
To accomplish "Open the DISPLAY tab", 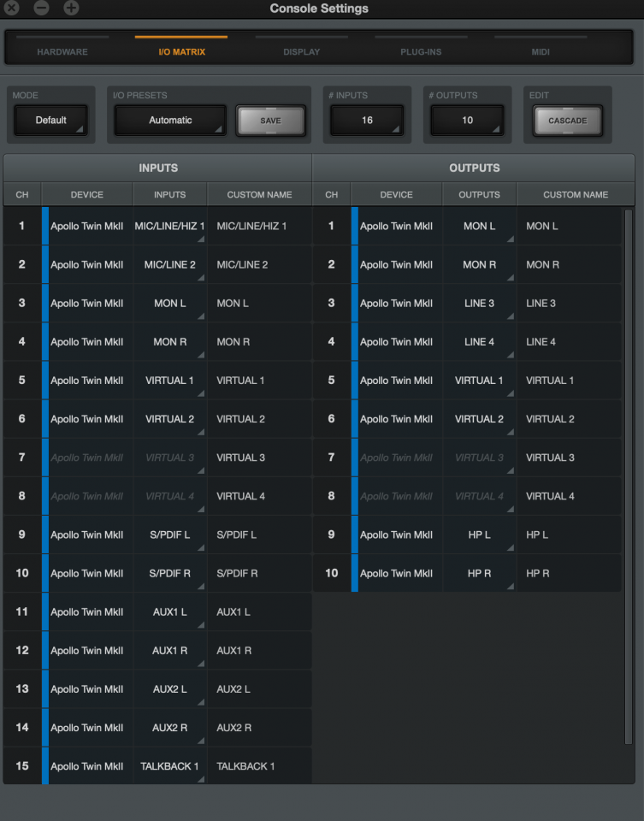I will coord(301,52).
